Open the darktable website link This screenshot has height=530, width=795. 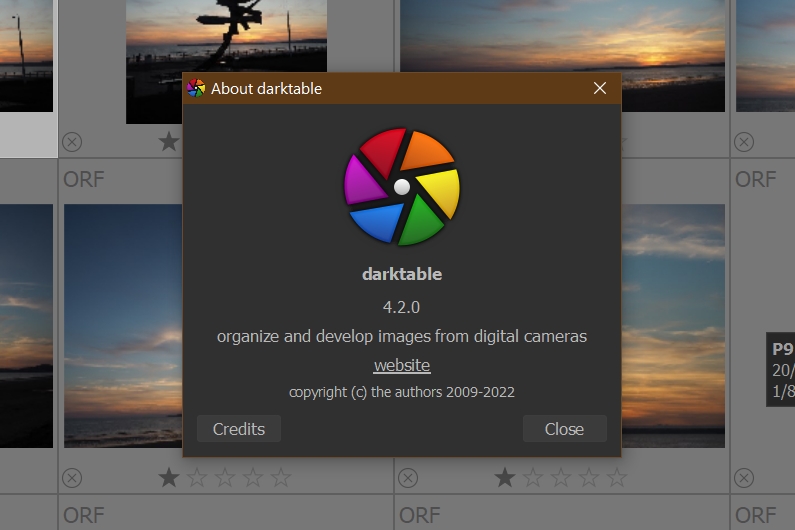[402, 365]
